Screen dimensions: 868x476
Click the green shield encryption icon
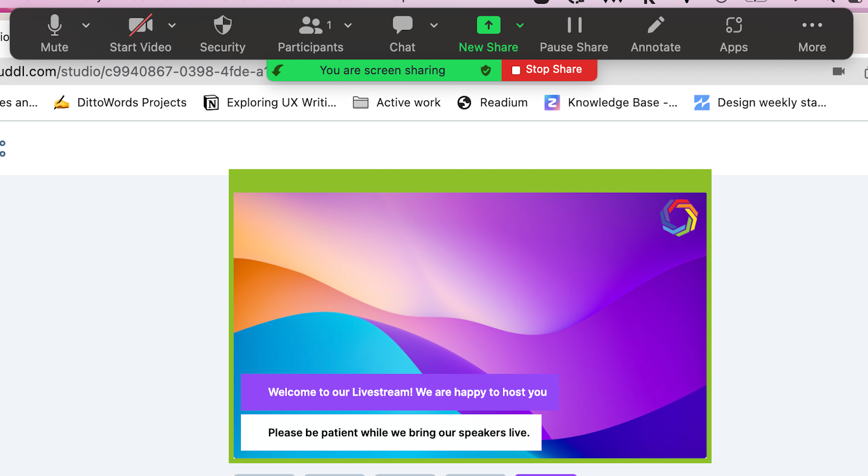(486, 70)
